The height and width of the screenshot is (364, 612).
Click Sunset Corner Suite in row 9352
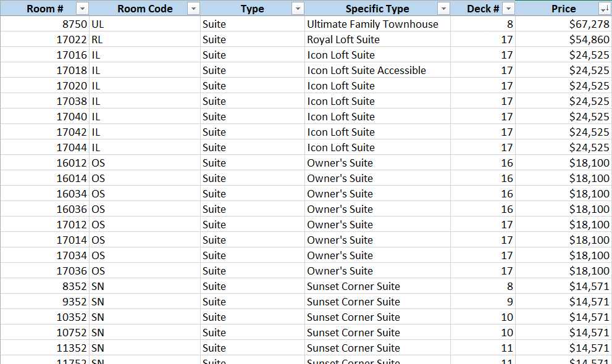click(x=377, y=302)
